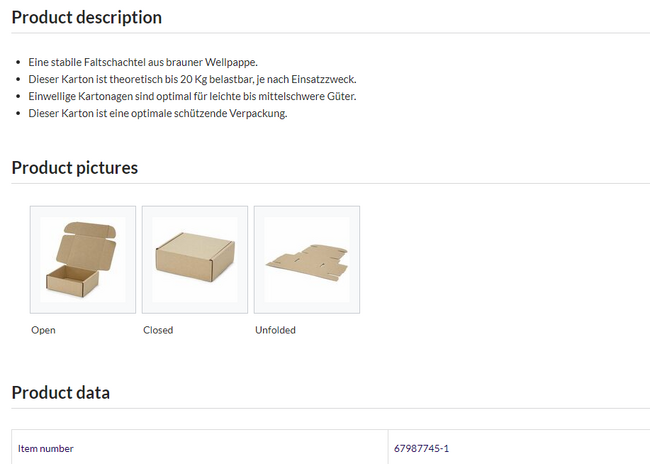This screenshot has width=650, height=464.
Task: Select the Item number label cell
Action: click(200, 448)
